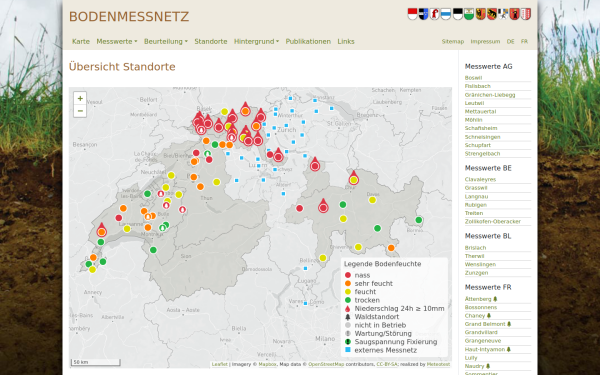600x375 pixels.
Task: Open the Standorte menu item
Action: point(211,41)
